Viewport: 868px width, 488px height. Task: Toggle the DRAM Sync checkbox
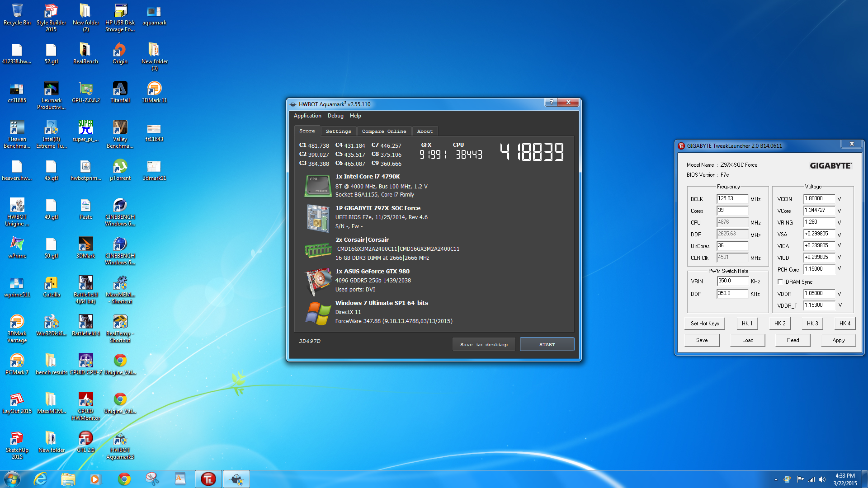click(780, 282)
